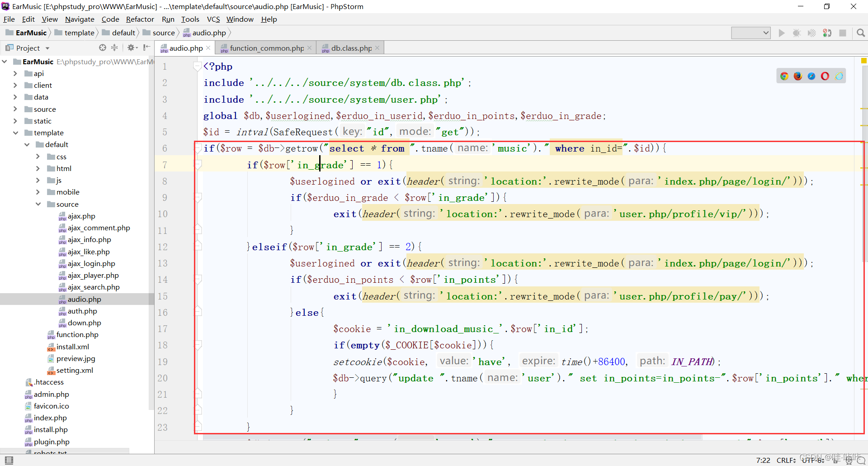Click line number 14 in gutter
The width and height of the screenshot is (868, 466).
pos(162,280)
